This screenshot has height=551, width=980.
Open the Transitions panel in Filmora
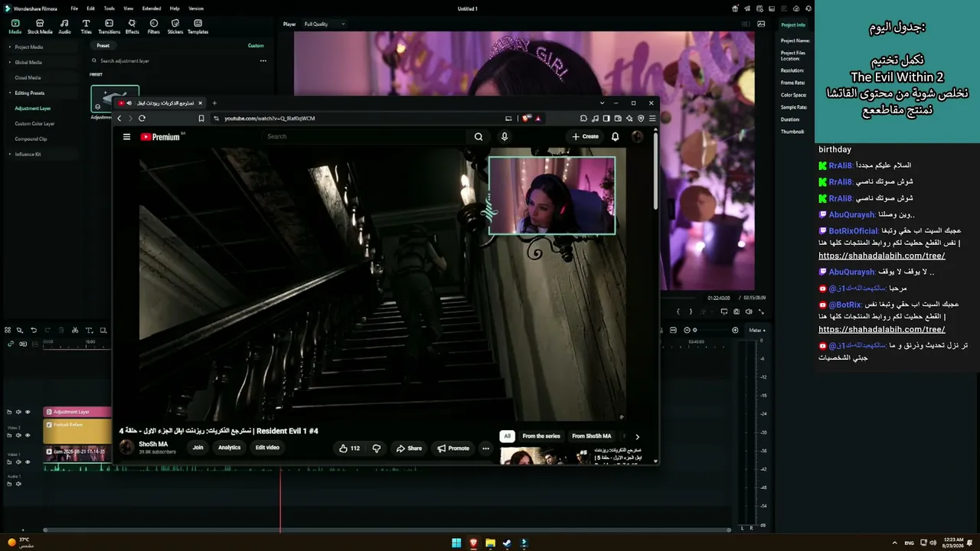tap(109, 27)
